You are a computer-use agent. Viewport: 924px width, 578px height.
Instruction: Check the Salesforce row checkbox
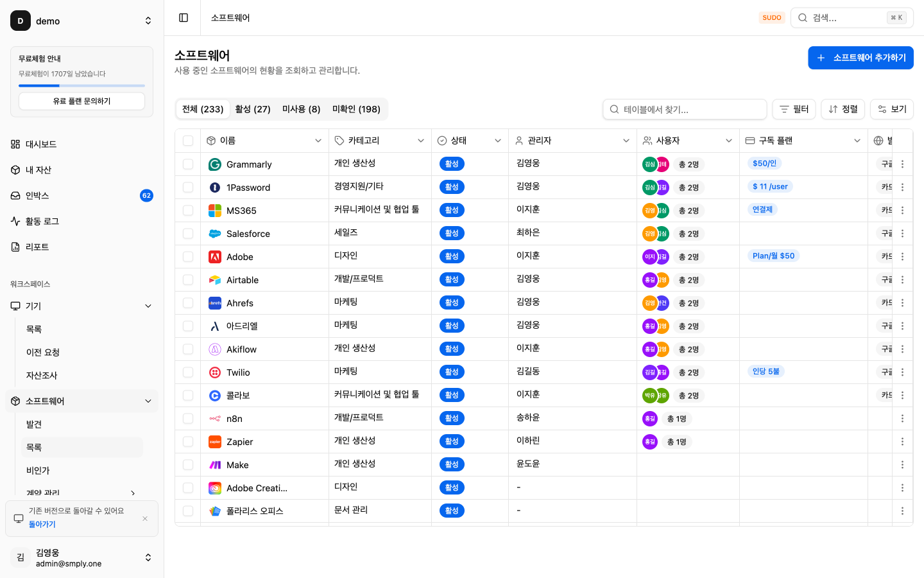[x=188, y=234]
